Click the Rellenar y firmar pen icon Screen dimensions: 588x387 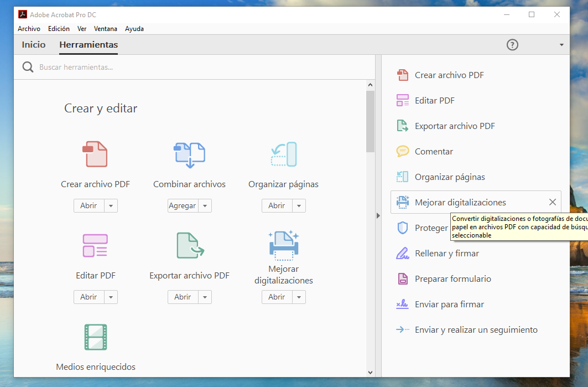(x=402, y=253)
